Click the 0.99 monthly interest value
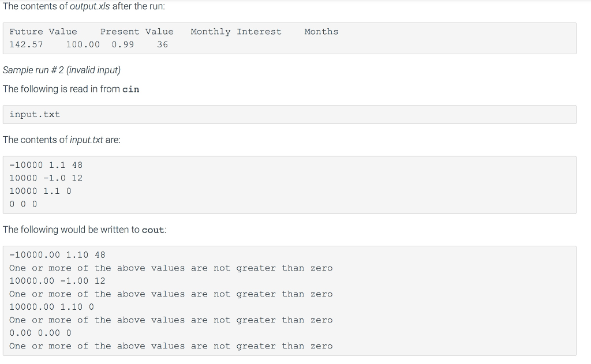Image resolution: width=591 pixels, height=364 pixels. pyautogui.click(x=123, y=44)
